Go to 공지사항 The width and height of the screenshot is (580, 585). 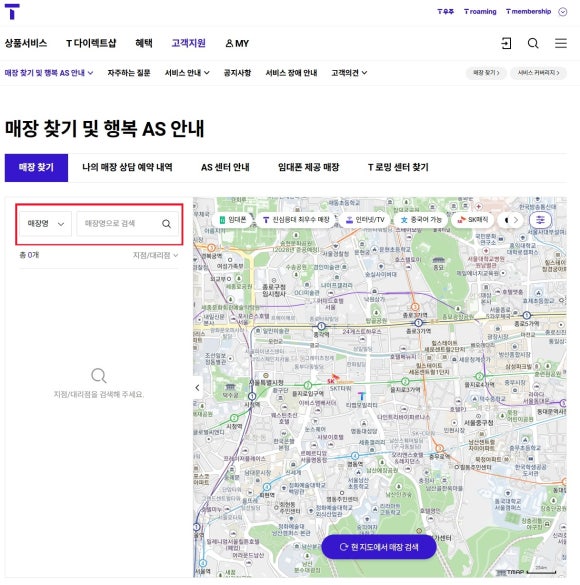(x=237, y=73)
